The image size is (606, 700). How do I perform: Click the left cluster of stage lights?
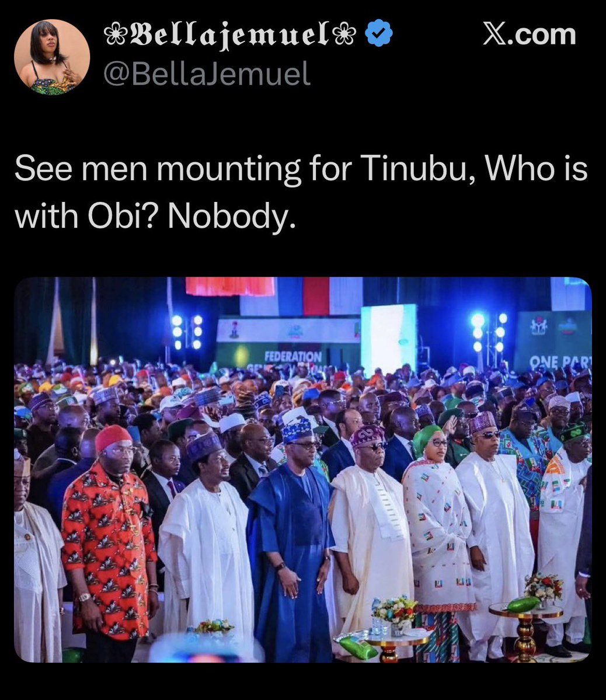(x=187, y=332)
